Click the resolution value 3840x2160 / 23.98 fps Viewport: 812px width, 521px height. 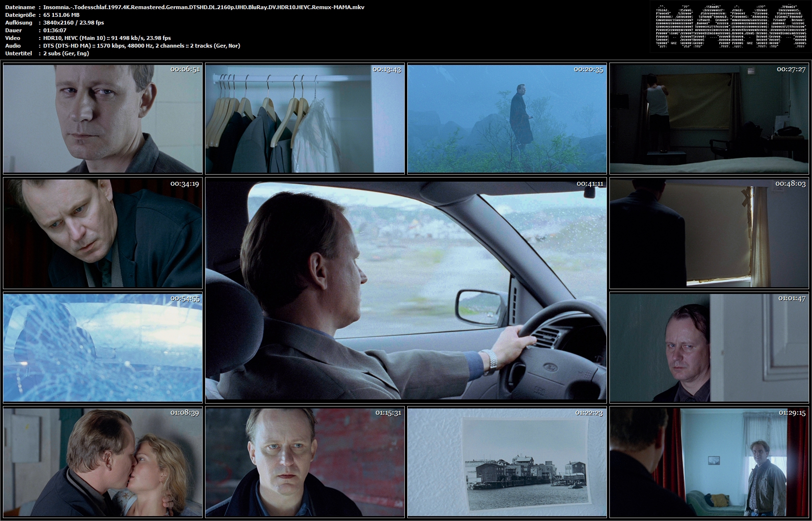pos(74,23)
